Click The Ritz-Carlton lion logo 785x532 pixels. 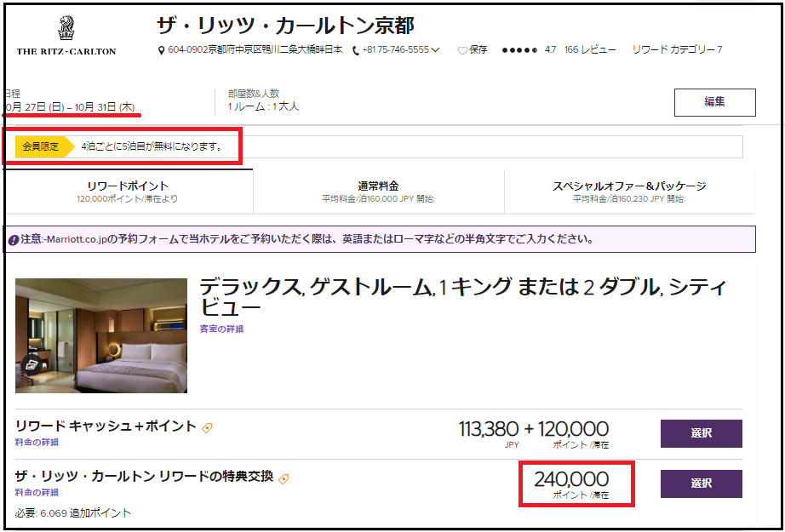tap(66, 36)
